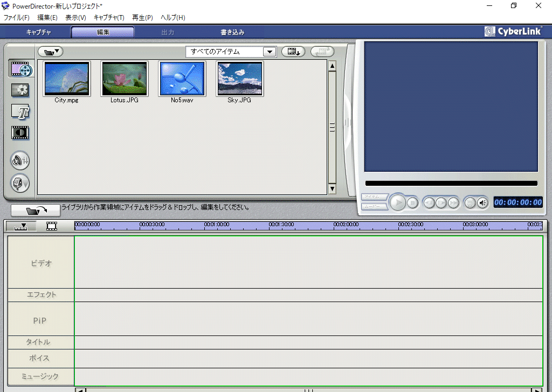The width and height of the screenshot is (552, 392).
Task: Select the Lotus.JPG thumbnail
Action: [125, 79]
